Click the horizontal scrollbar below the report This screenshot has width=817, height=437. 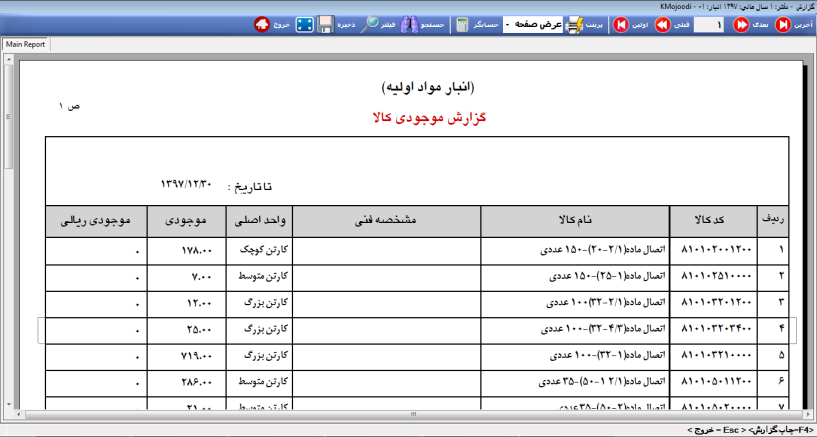(400, 414)
